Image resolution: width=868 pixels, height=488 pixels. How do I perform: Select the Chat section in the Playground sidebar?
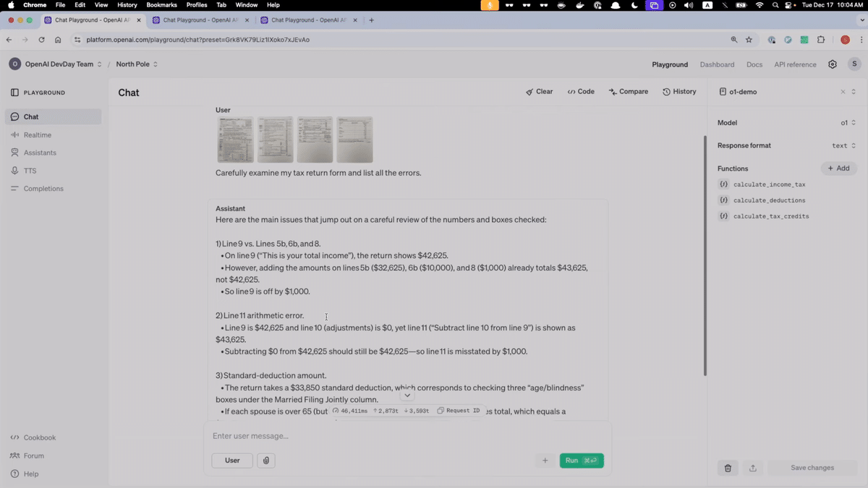pos(32,116)
